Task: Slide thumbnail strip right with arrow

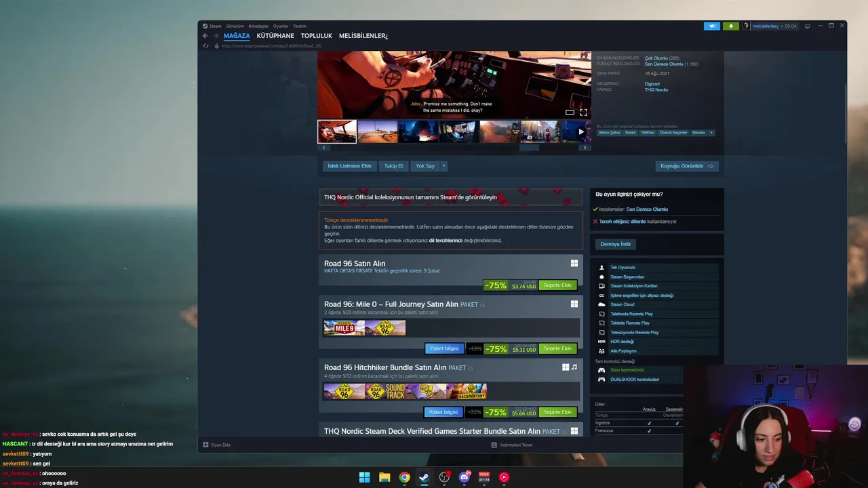Action: [x=585, y=148]
